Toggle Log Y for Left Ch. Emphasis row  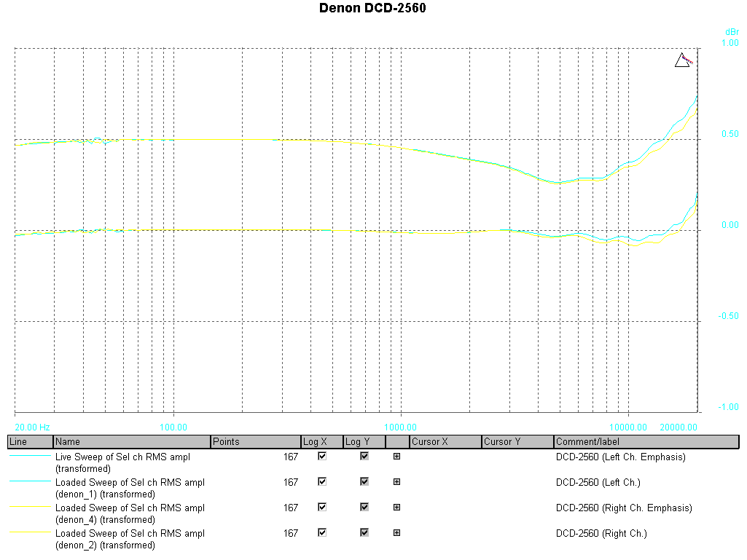pyautogui.click(x=364, y=456)
